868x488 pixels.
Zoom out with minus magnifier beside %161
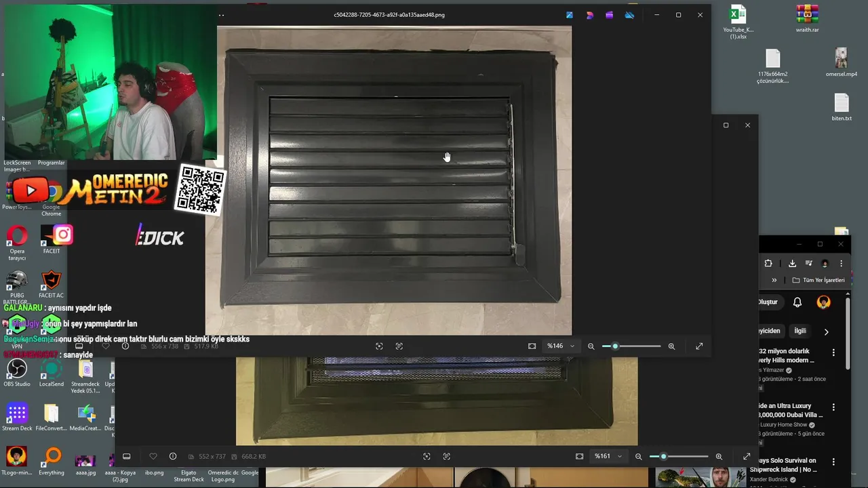pos(638,456)
